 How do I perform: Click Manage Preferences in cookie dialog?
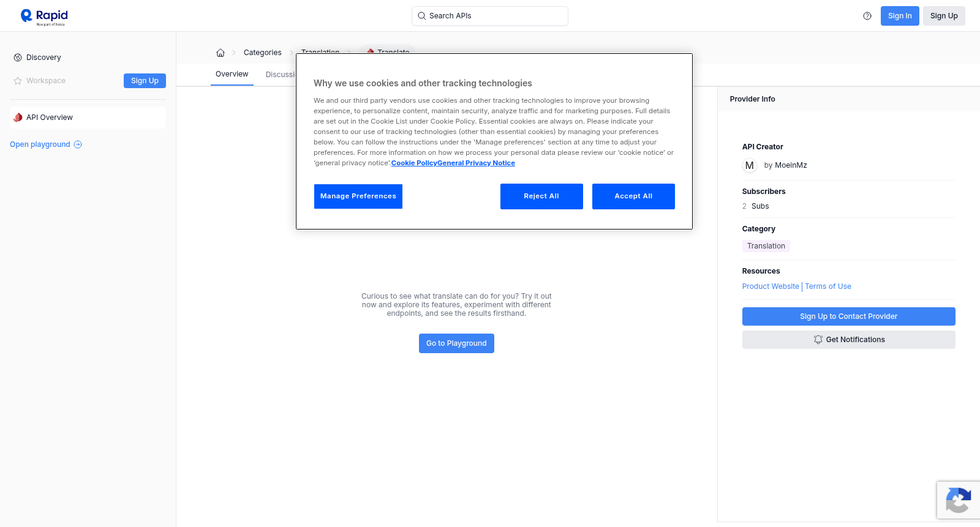[x=358, y=196]
